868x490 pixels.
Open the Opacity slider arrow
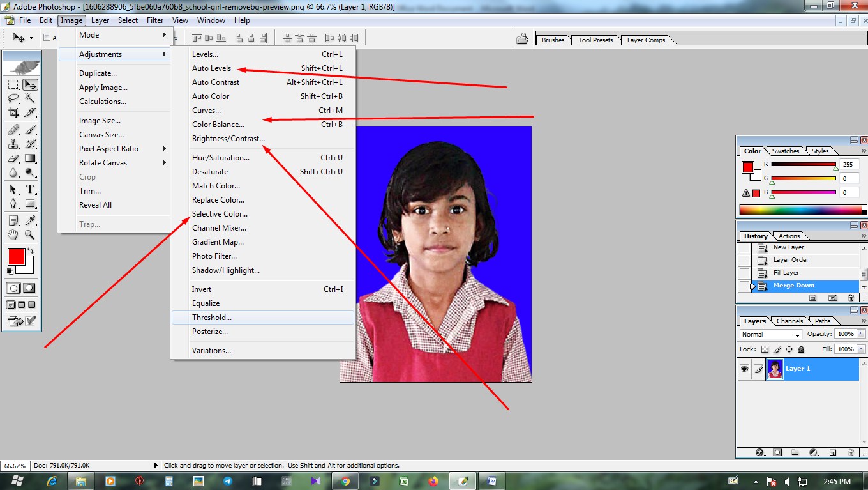click(x=862, y=334)
